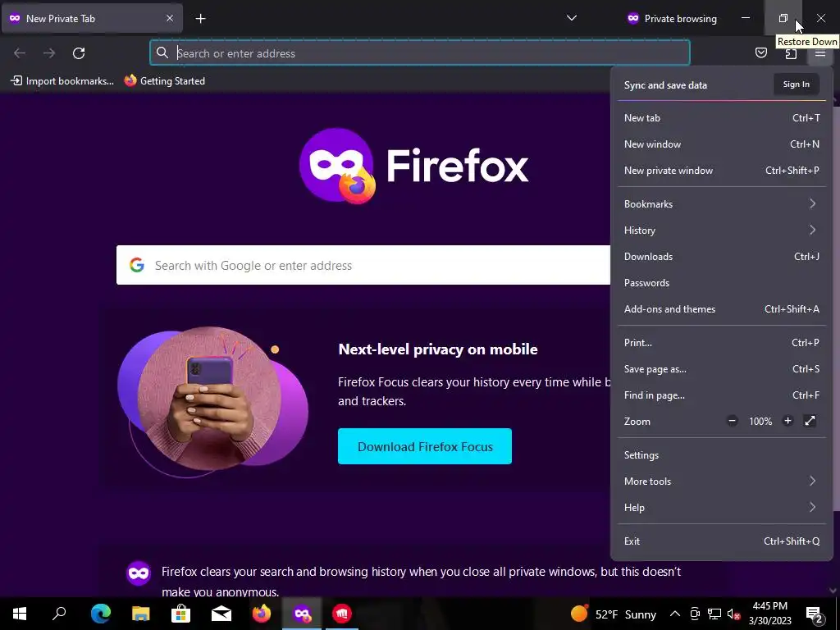The image size is (840, 630).
Task: Click the search magnifier in address bar
Action: [162, 52]
